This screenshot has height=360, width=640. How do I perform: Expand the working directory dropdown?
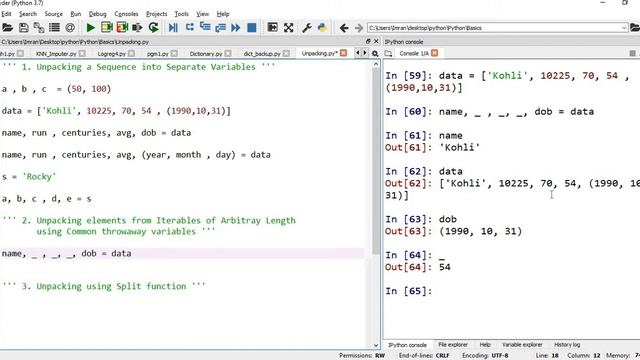coord(624,28)
